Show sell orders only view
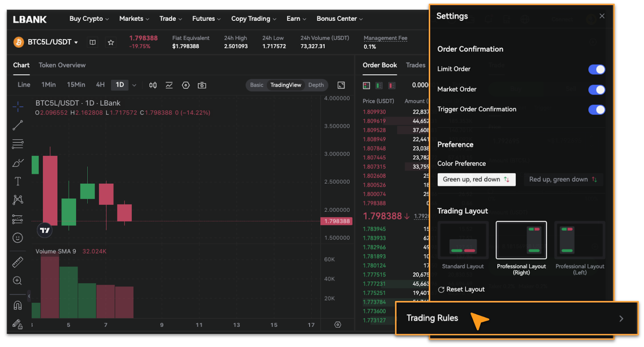644x347 pixels. 392,85
